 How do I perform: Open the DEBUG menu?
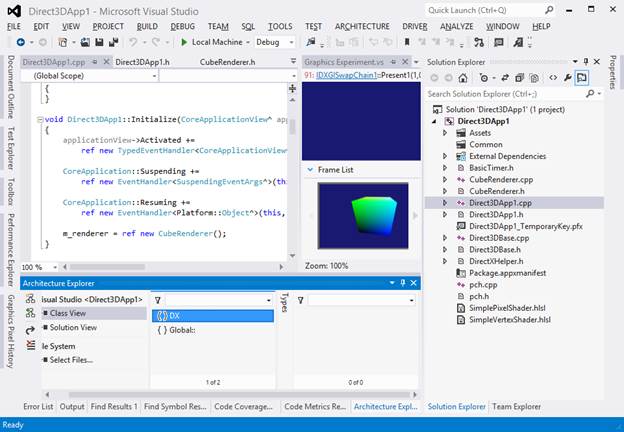[183, 26]
